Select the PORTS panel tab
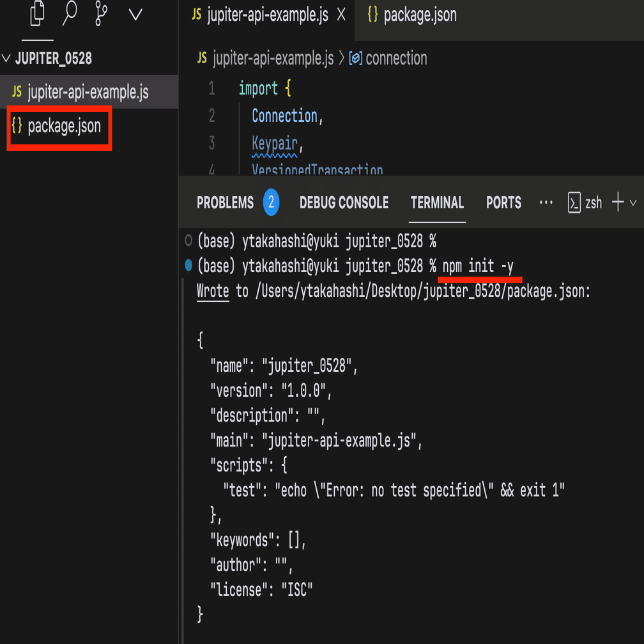Viewport: 644px width, 644px height. click(x=503, y=203)
